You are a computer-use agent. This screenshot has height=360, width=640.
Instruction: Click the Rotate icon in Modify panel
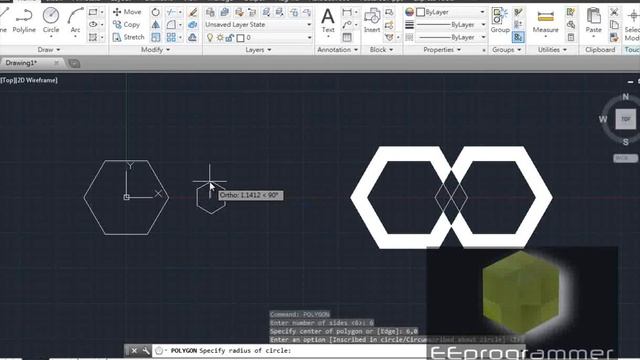(156, 12)
